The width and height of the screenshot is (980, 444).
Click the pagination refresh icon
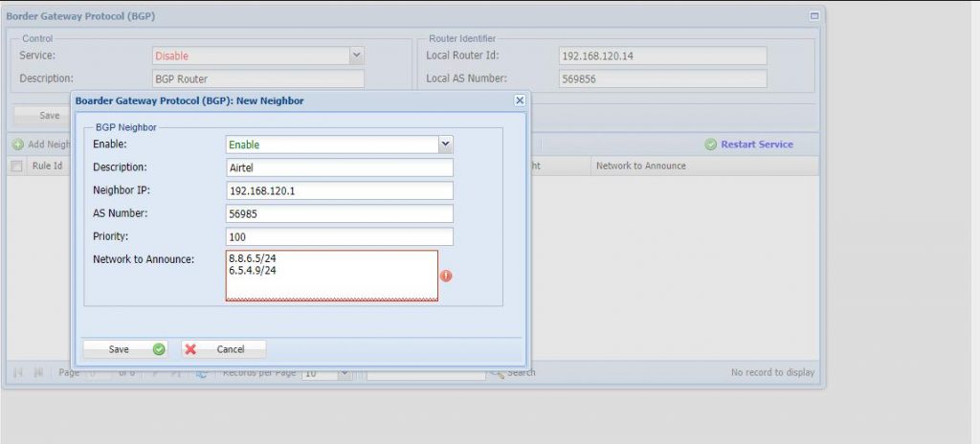pyautogui.click(x=202, y=372)
